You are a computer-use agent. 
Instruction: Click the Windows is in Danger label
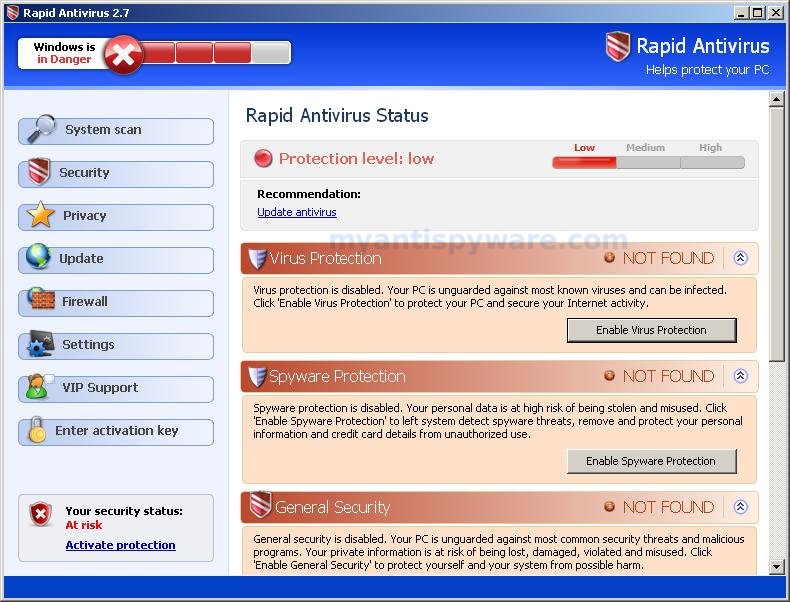click(x=64, y=53)
